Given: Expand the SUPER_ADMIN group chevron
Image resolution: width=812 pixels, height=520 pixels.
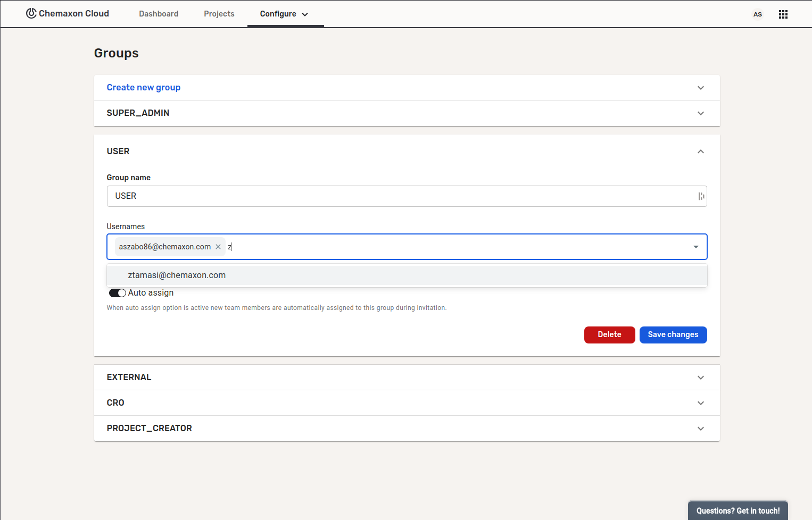Looking at the screenshot, I should 700,113.
